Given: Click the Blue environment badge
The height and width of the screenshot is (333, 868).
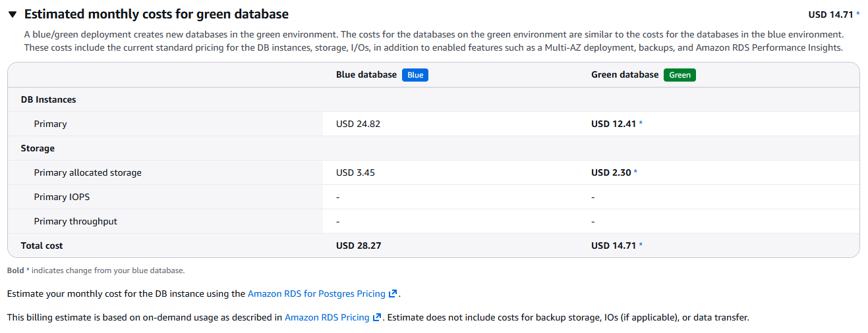Looking at the screenshot, I should point(415,75).
